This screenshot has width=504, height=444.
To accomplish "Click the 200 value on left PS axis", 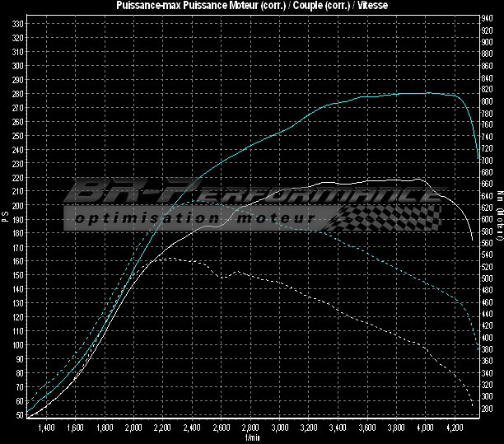I will click(x=17, y=205).
